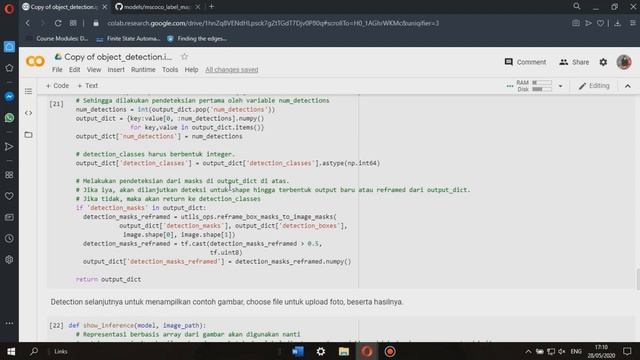640x360 pixels.
Task: Go back in browser
Action: tap(28, 23)
